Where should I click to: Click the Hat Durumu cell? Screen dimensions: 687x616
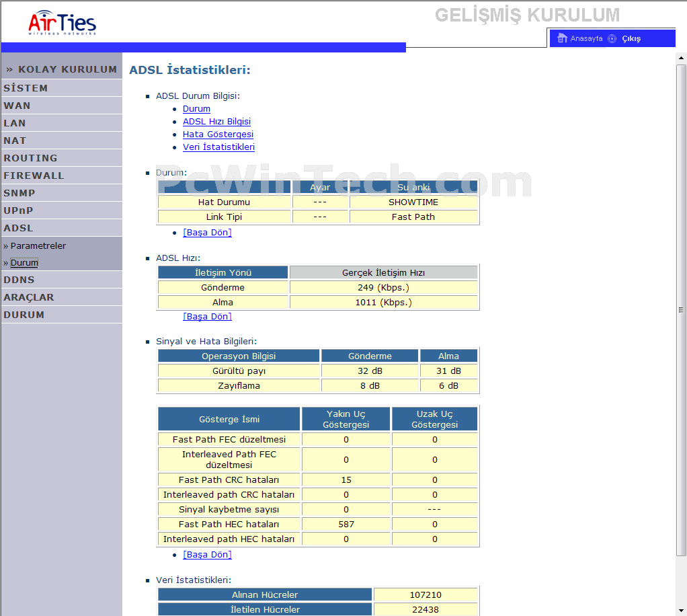coord(224,202)
